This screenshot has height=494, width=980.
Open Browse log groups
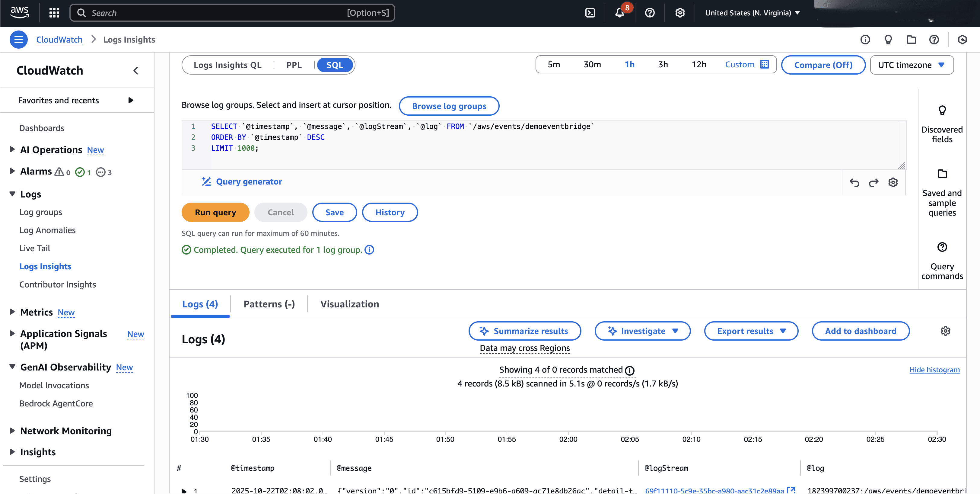pyautogui.click(x=449, y=106)
